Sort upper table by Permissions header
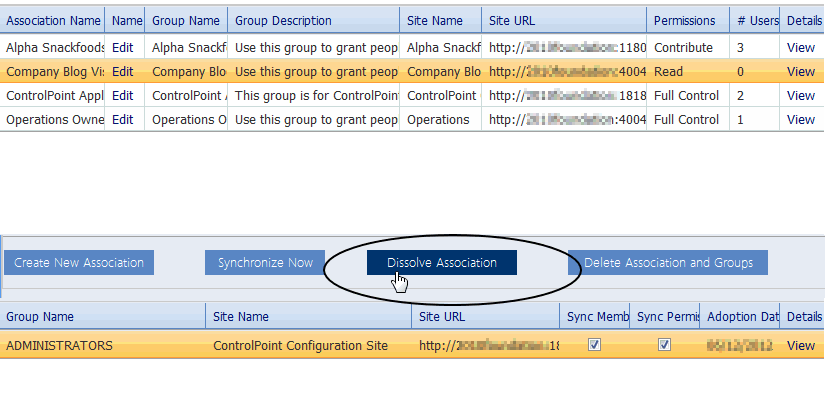 pyautogui.click(x=688, y=21)
